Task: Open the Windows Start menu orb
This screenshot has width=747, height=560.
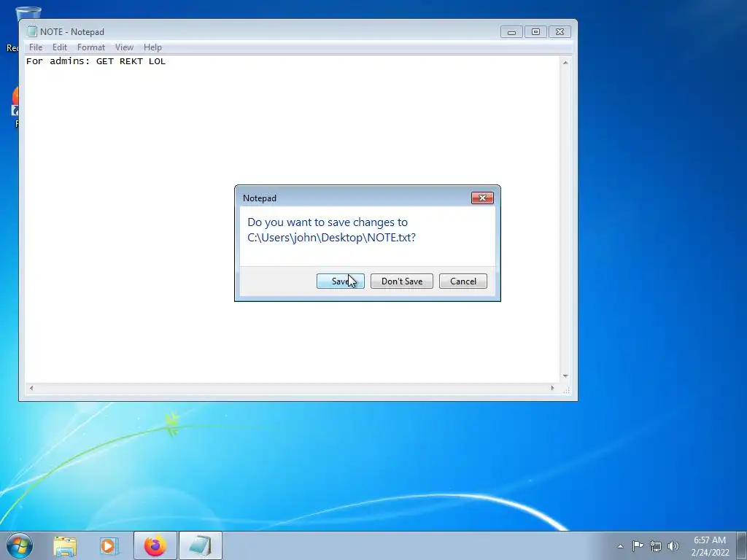Action: click(x=20, y=545)
